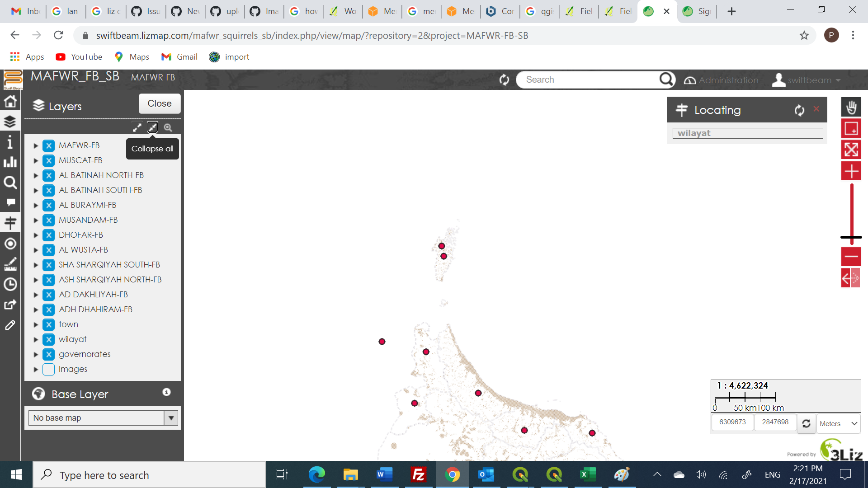Activate zoom by rectangle tool
This screenshot has width=868, height=488.
pos(851,128)
